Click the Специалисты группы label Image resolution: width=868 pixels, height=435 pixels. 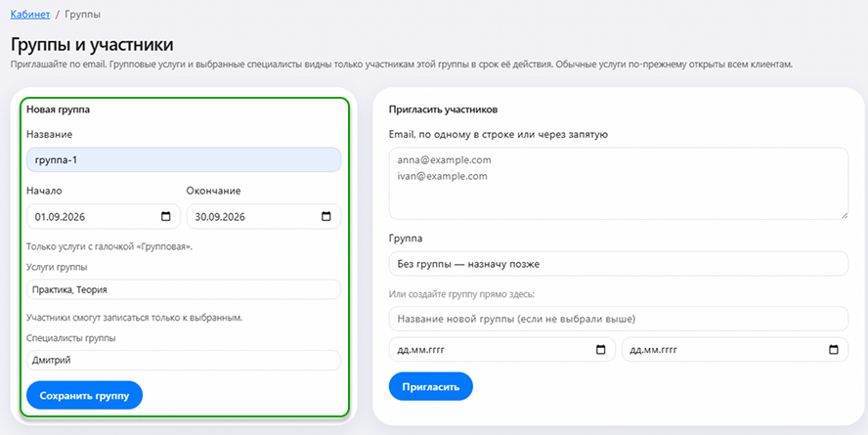70,337
